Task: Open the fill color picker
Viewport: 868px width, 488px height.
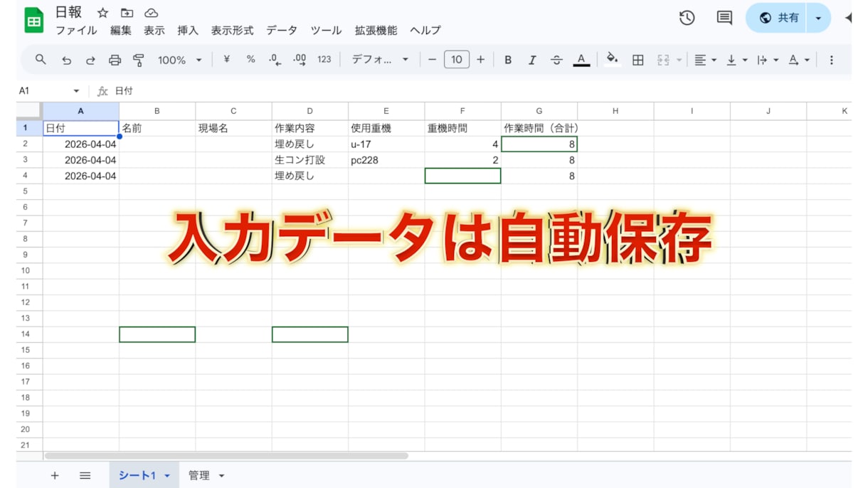Action: click(612, 60)
